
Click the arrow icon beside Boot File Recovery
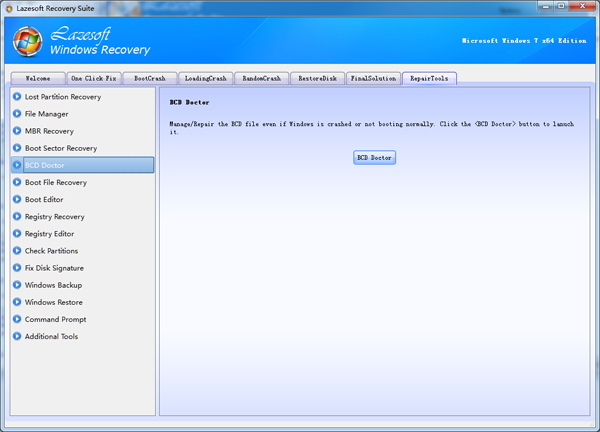[17, 182]
